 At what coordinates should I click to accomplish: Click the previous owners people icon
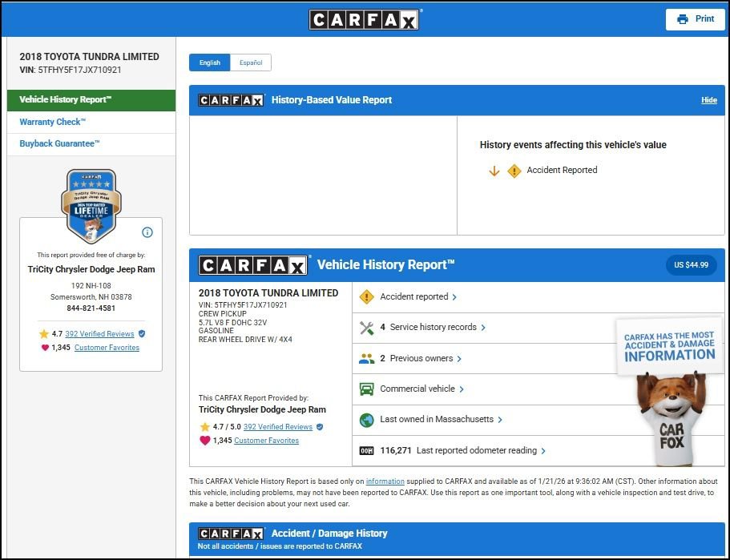367,359
